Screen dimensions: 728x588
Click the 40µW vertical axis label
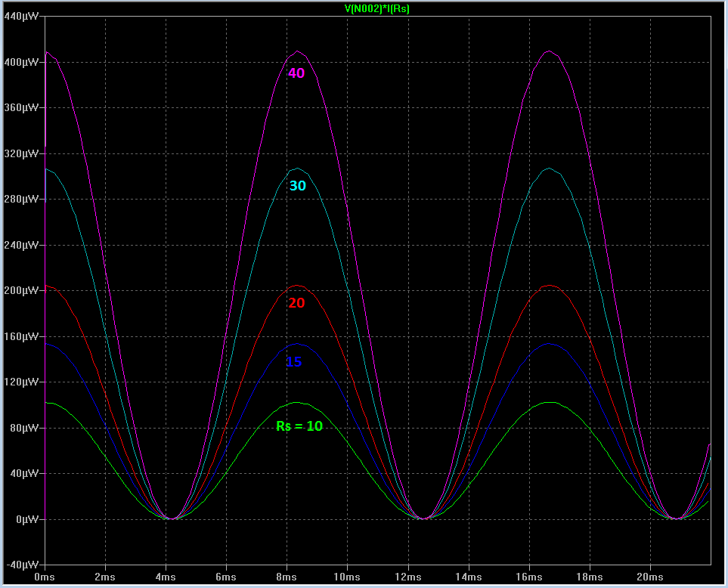24,473
